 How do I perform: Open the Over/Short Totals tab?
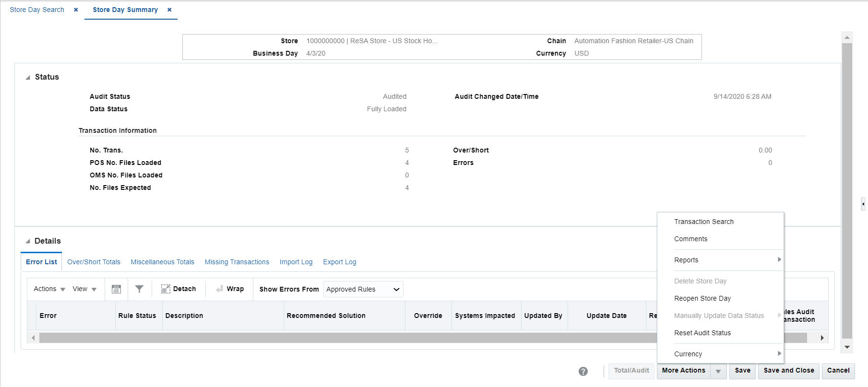(x=94, y=262)
